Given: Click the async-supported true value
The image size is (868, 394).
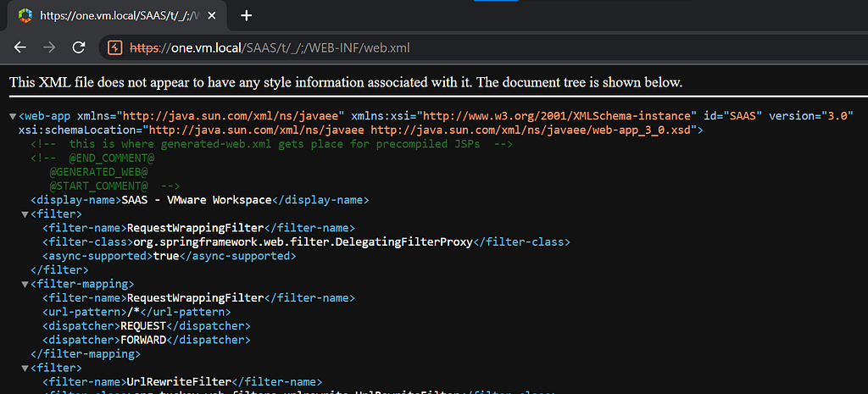Looking at the screenshot, I should pyautogui.click(x=165, y=256).
